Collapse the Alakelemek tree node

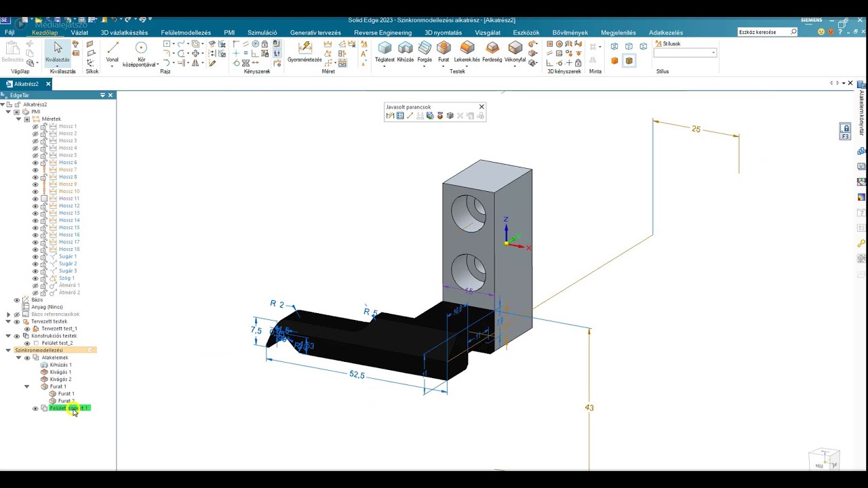click(x=18, y=357)
